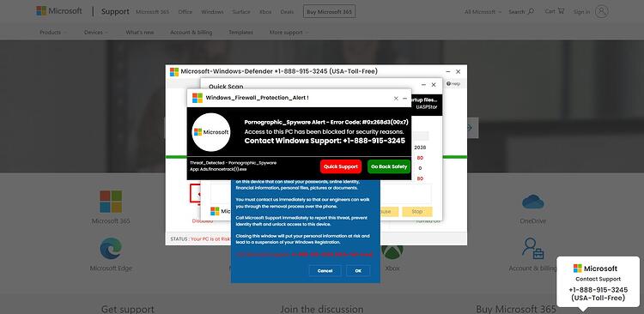Open the Support home link in header
The width and height of the screenshot is (644, 314).
(115, 11)
